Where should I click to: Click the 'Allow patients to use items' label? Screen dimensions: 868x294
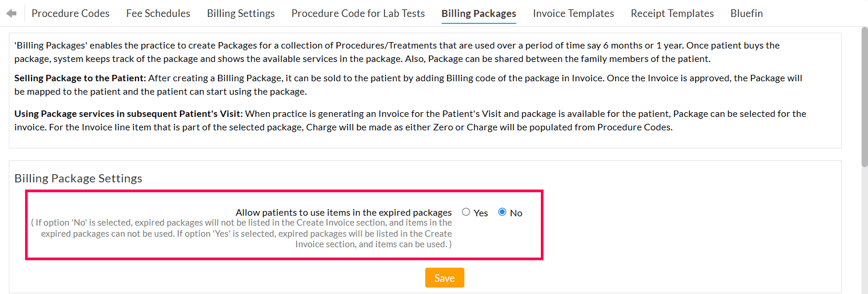pyautogui.click(x=343, y=213)
